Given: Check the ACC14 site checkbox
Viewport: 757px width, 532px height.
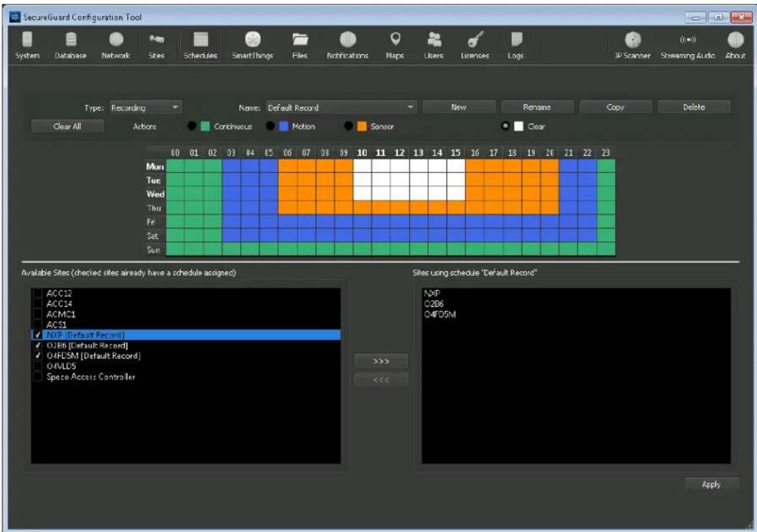Looking at the screenshot, I should (38, 304).
